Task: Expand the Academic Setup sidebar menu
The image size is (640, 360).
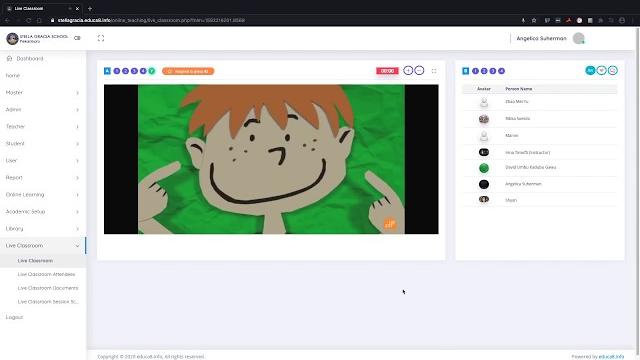Action: click(x=43, y=211)
